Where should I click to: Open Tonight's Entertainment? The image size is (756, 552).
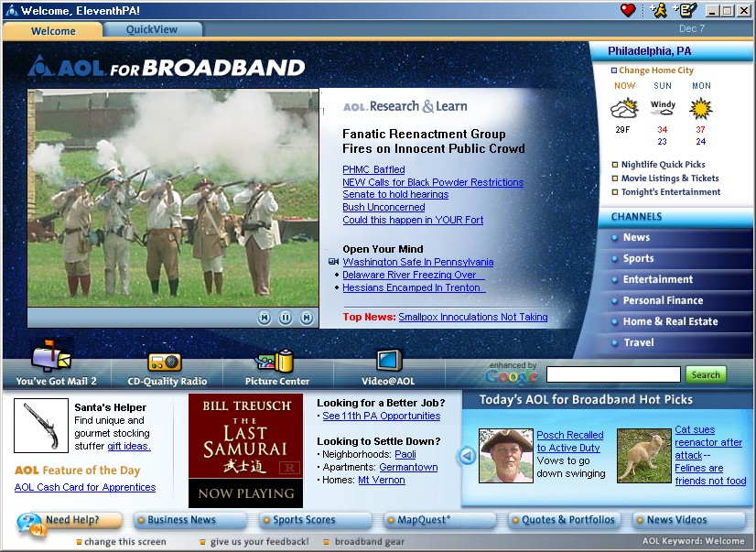(671, 192)
